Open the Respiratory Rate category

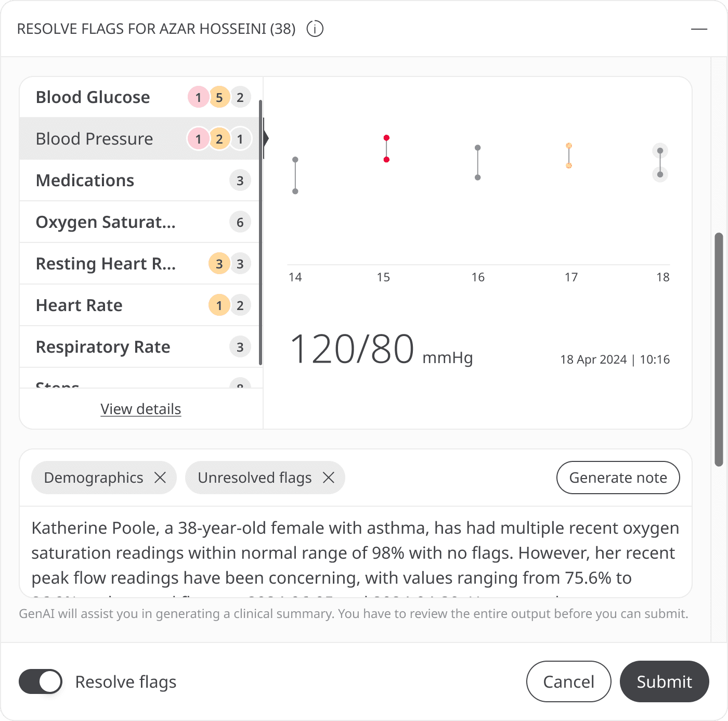tap(103, 347)
